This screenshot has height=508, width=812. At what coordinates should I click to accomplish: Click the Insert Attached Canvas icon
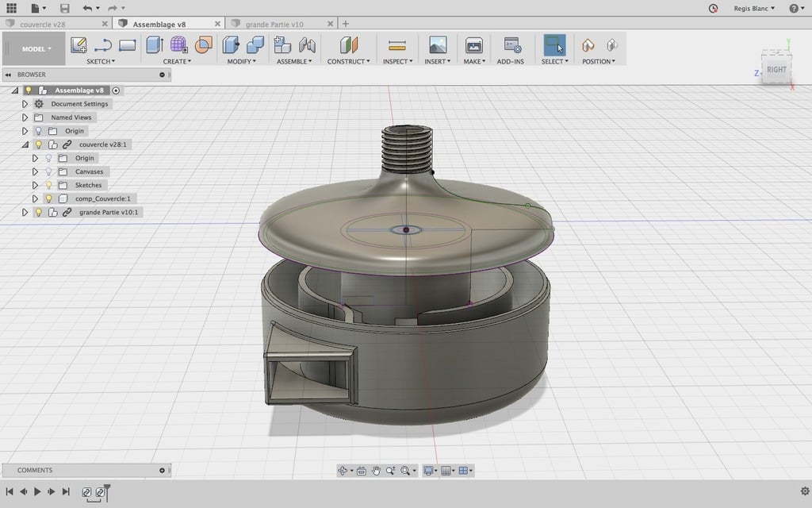pyautogui.click(x=437, y=44)
